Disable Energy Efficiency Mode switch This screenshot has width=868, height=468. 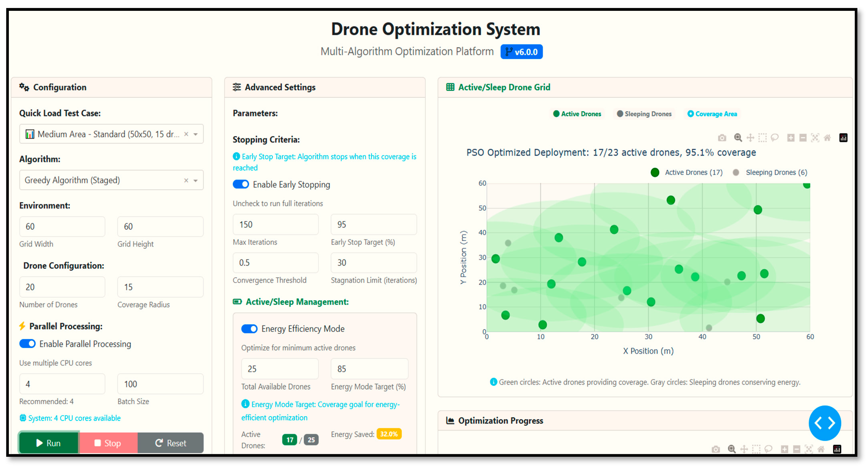[x=249, y=329]
